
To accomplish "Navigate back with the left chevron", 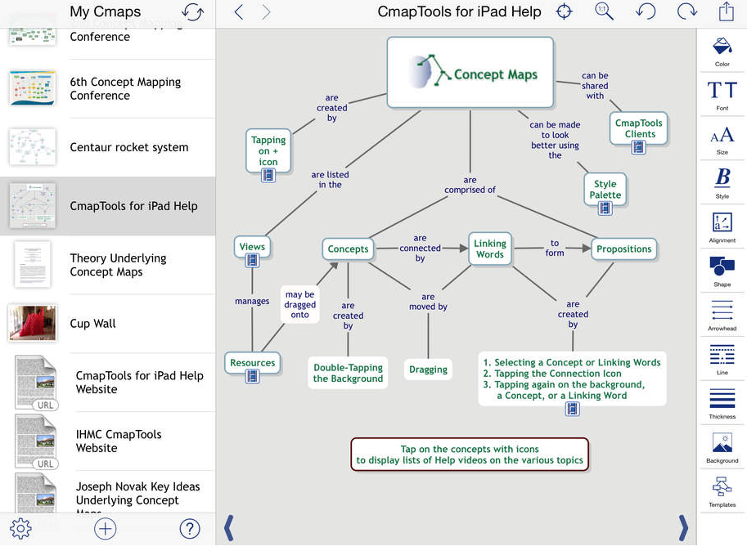I will click(x=239, y=12).
